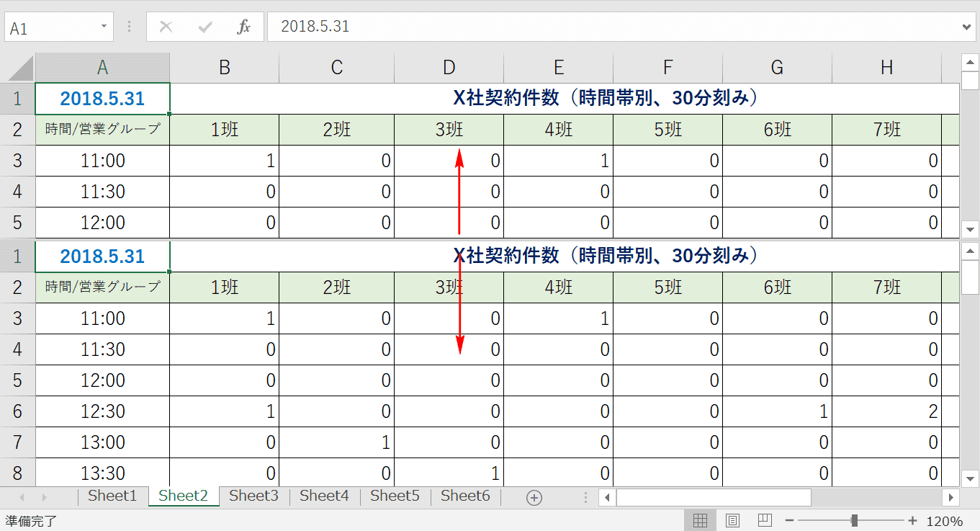Click the title X社契約件数 in lower pane
This screenshot has width=980, height=531.
(x=606, y=255)
